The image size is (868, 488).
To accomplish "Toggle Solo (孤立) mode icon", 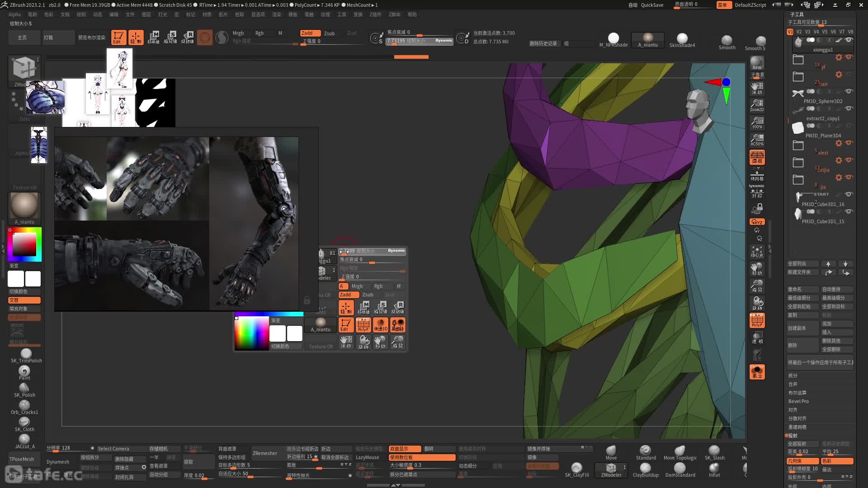I will pyautogui.click(x=757, y=372).
